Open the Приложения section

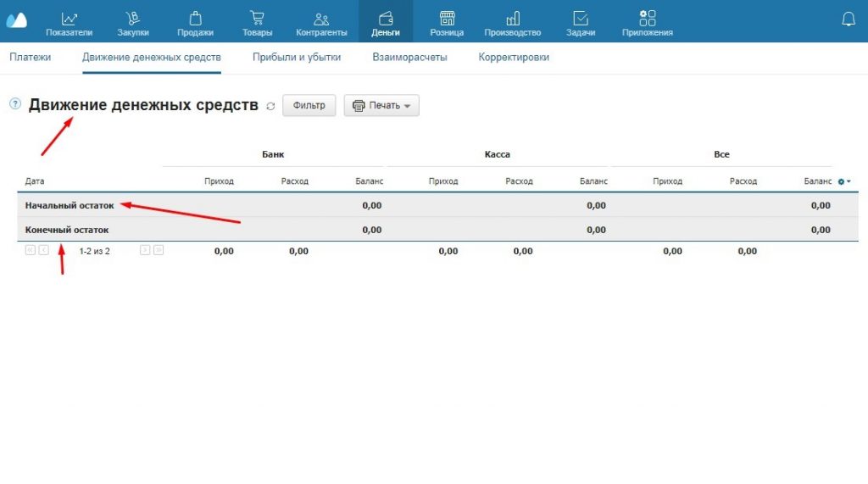(648, 25)
